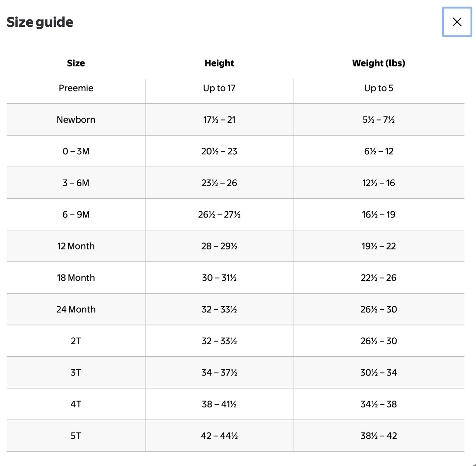
Task: Click the 38½ – 42 weight cell
Action: pos(379,435)
